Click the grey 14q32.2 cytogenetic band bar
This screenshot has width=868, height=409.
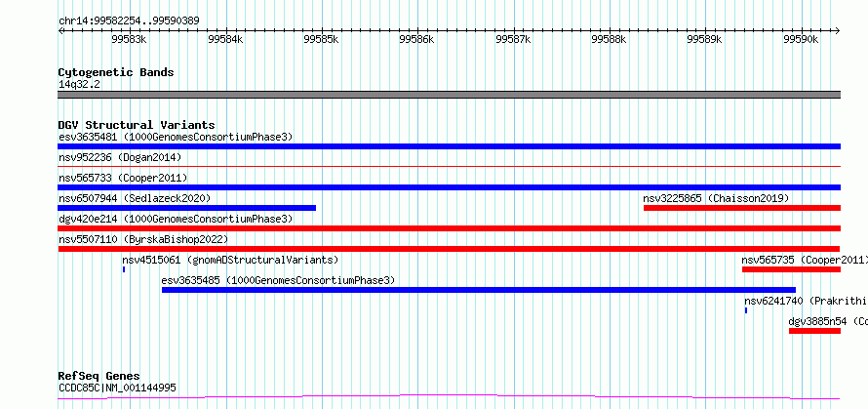coord(449,95)
